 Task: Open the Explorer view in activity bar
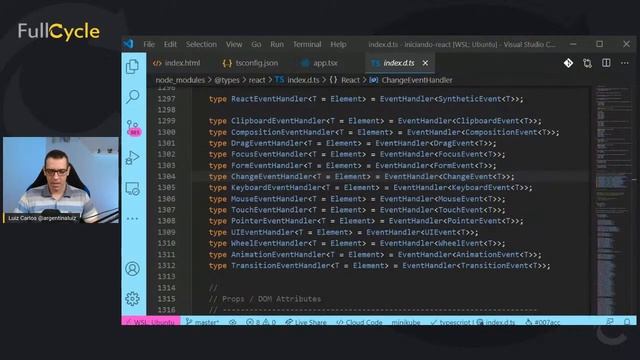133,67
